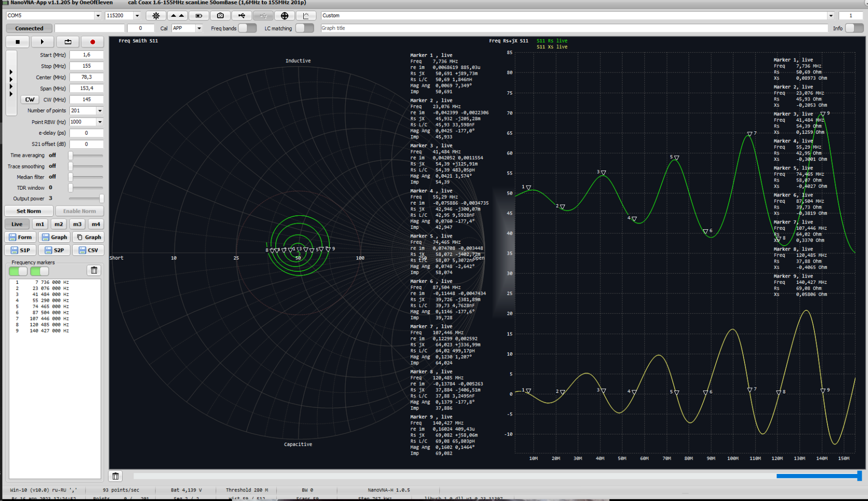
Task: Expand the Point RBW dropdown
Action: 100,122
